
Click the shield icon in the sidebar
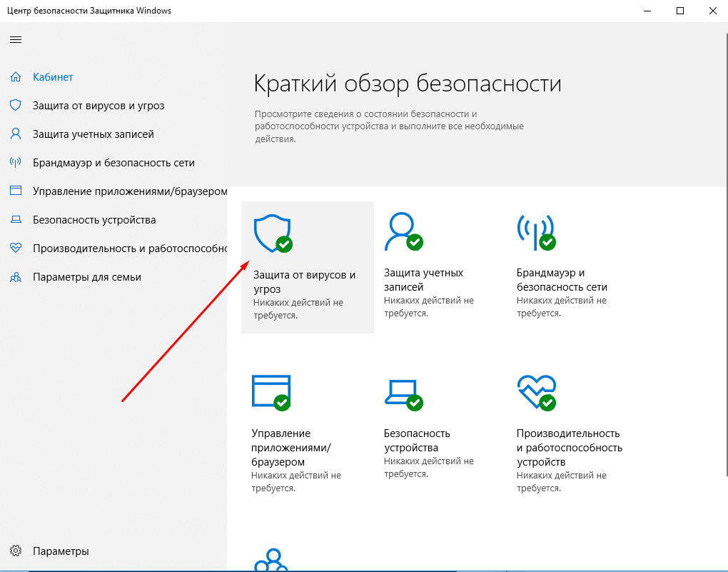(16, 105)
